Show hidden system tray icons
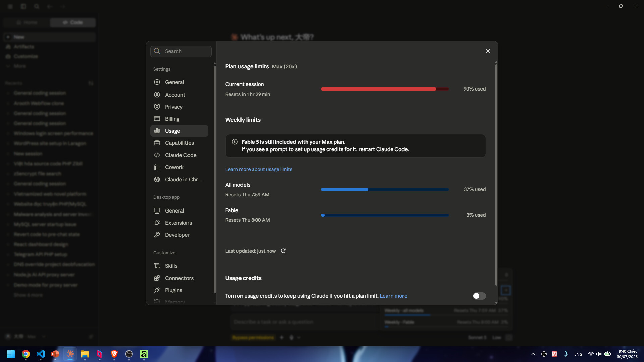The image size is (644, 362). coord(533,354)
